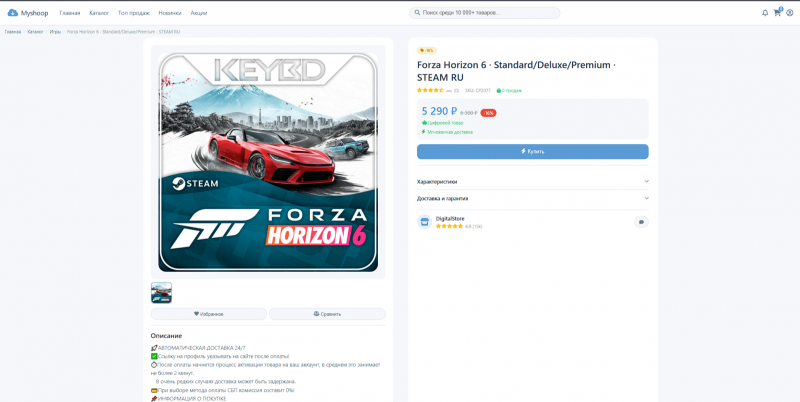The image size is (800, 402).
Task: Click the Описание heading
Action: [166, 336]
